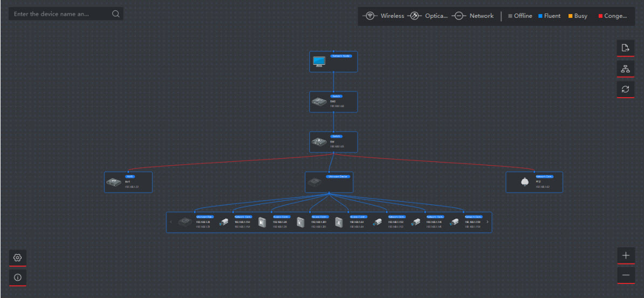Click the orange Busy status swatch
This screenshot has height=298, width=644.
click(x=570, y=16)
